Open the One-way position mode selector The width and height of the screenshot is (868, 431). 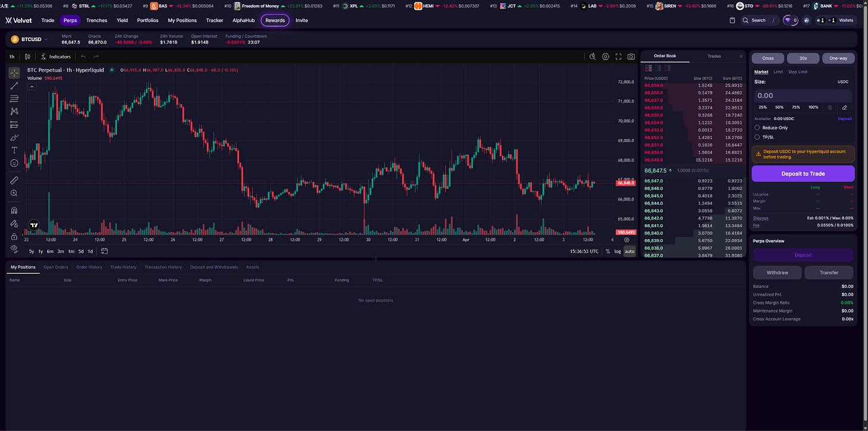[x=838, y=58]
